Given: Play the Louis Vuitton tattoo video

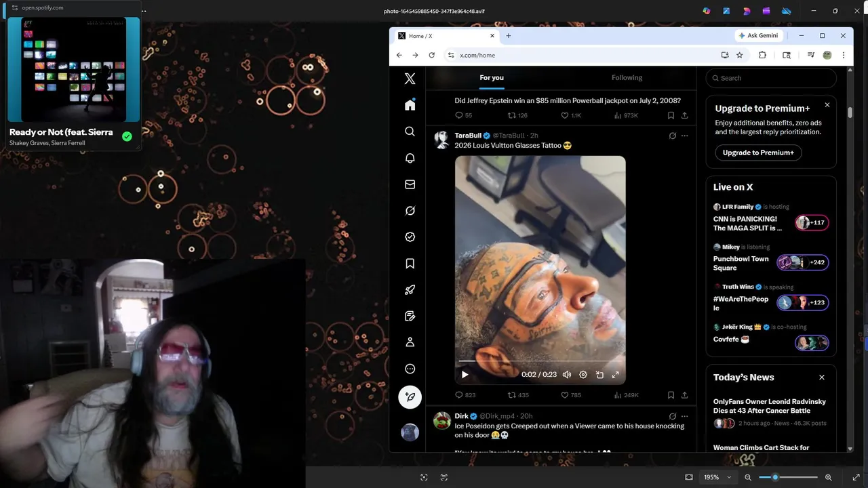Looking at the screenshot, I should pyautogui.click(x=465, y=374).
